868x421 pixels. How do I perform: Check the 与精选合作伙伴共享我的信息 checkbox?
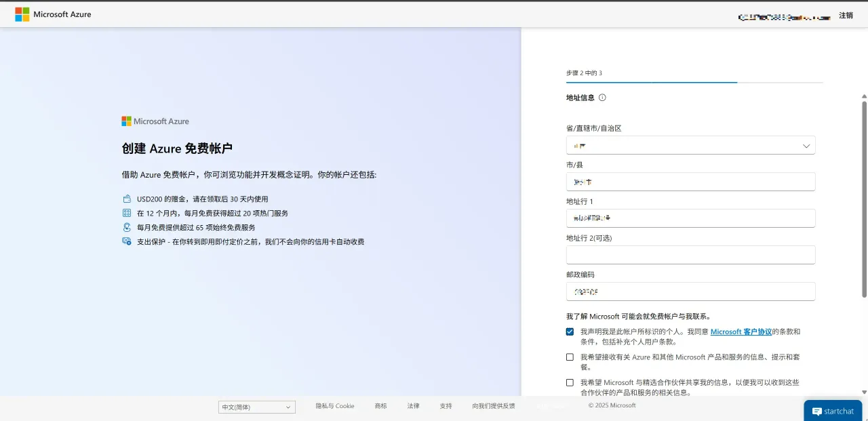point(570,382)
